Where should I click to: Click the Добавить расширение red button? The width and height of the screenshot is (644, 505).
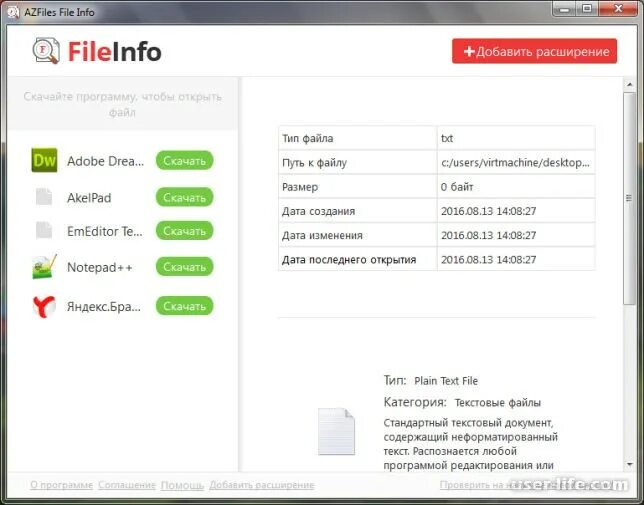534,51
